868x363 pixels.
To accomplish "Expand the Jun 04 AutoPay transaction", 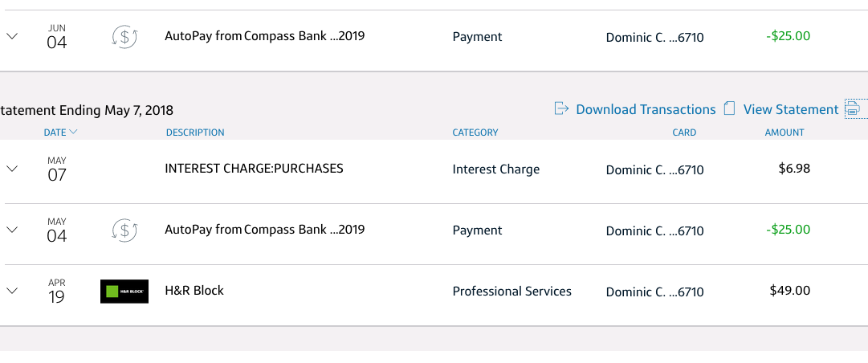I will tap(12, 36).
